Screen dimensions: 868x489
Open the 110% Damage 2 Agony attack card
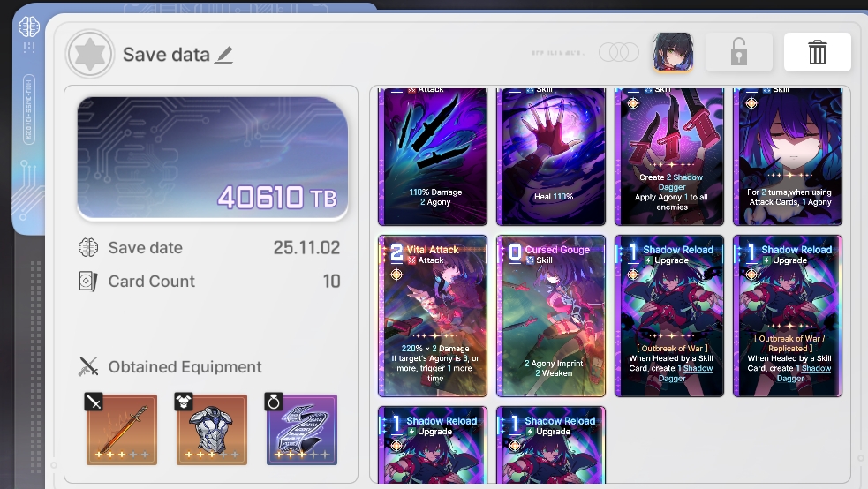click(x=433, y=156)
